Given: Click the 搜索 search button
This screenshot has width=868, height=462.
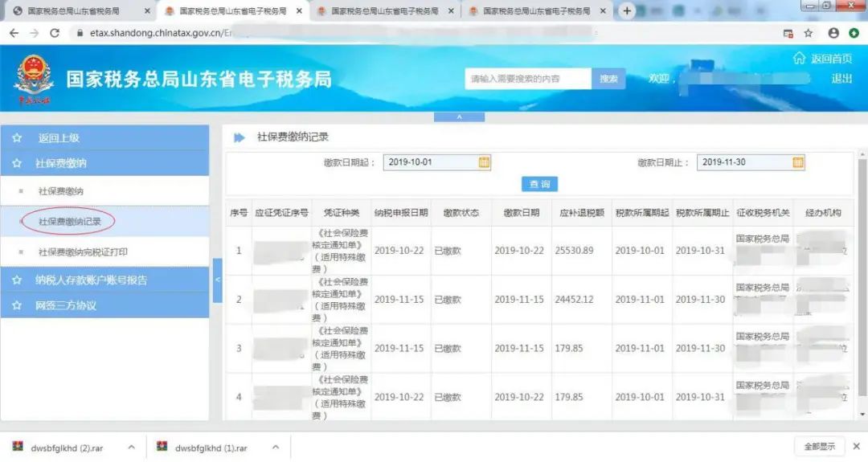Looking at the screenshot, I should 608,79.
